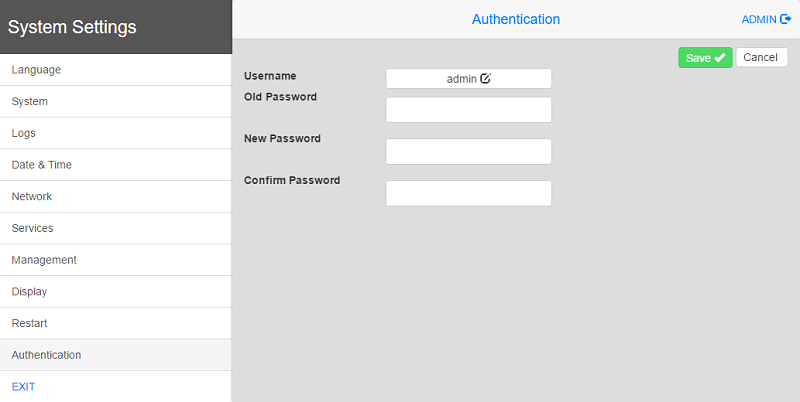This screenshot has height=402, width=800.
Task: Click the Confirm Password text box
Action: point(468,193)
